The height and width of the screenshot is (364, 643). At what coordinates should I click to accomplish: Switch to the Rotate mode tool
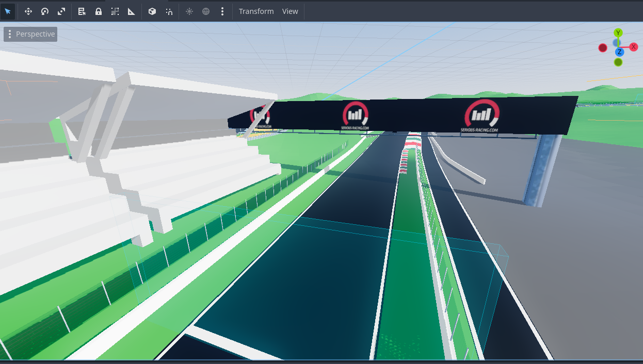coord(45,11)
